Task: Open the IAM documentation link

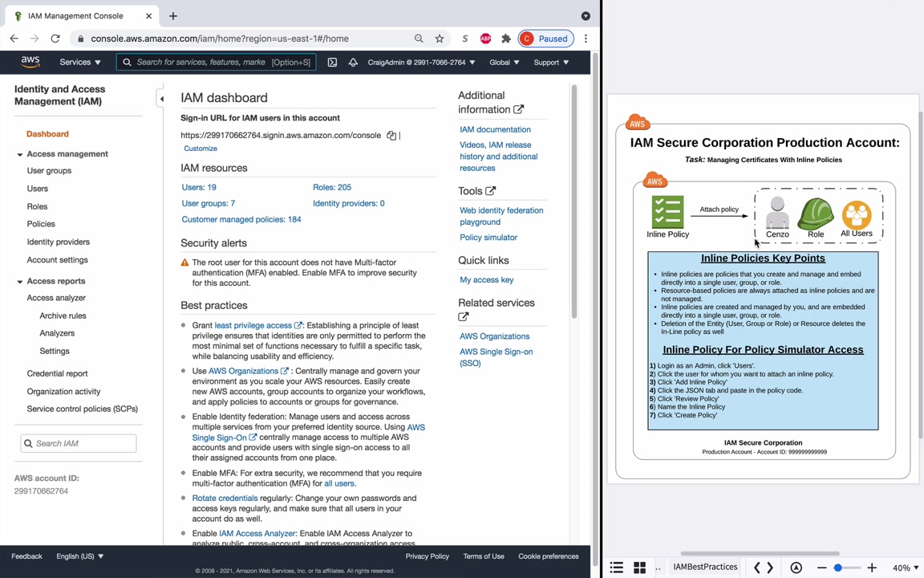Action: [495, 129]
